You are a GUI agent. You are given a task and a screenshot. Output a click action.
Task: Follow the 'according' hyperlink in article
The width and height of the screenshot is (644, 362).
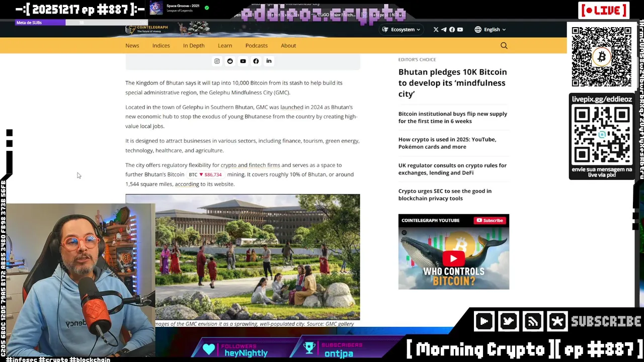pyautogui.click(x=187, y=184)
